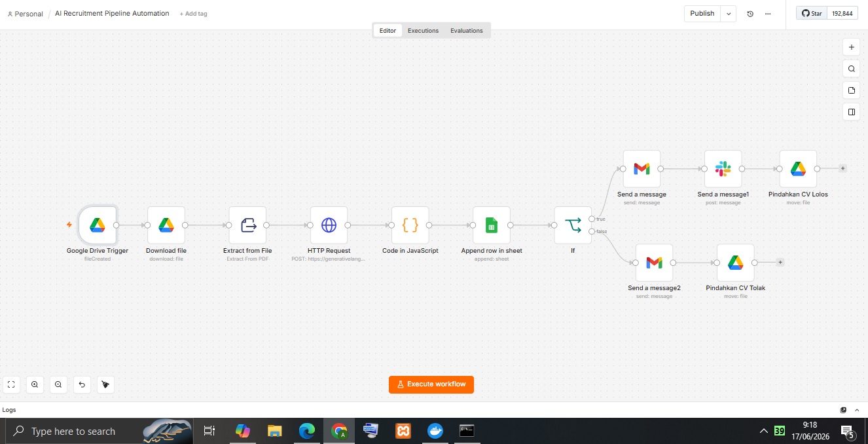868x444 pixels.
Task: Open the Code in JavaScript node
Action: [410, 225]
